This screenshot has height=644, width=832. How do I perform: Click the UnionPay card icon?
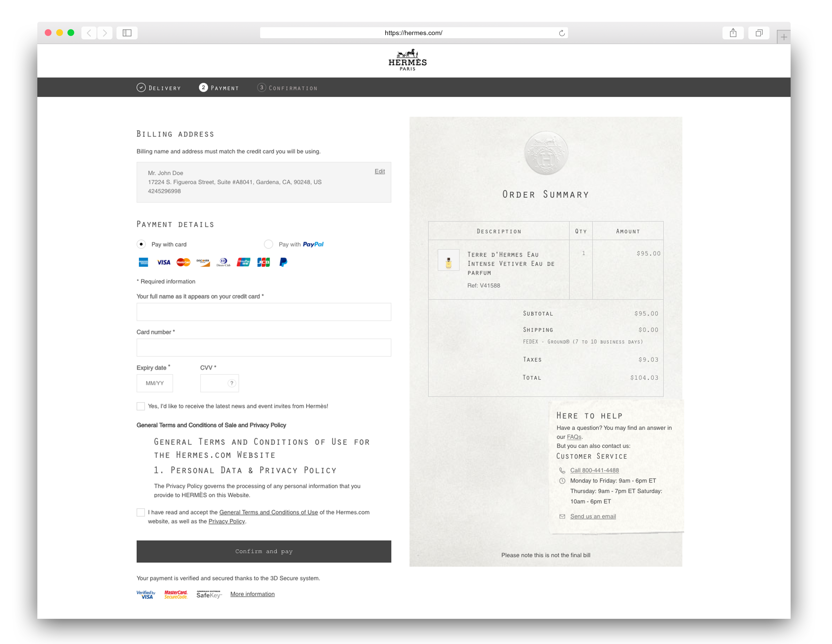coord(244,262)
